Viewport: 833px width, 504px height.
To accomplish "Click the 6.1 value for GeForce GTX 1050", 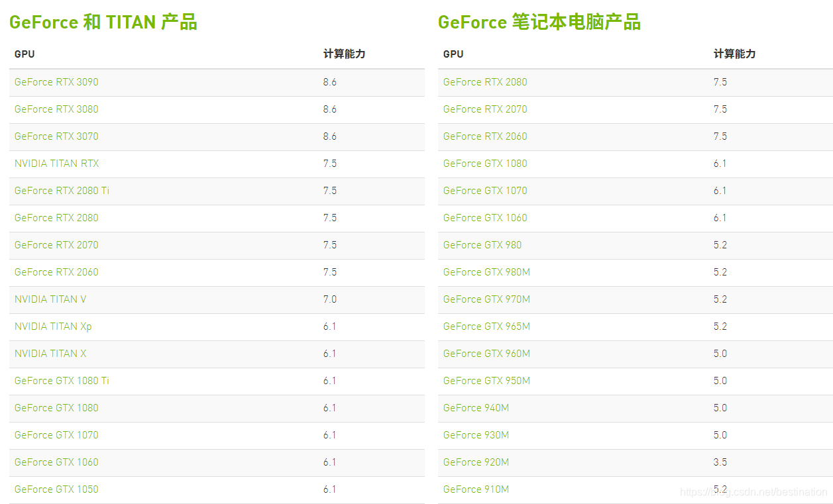I will click(x=330, y=489).
